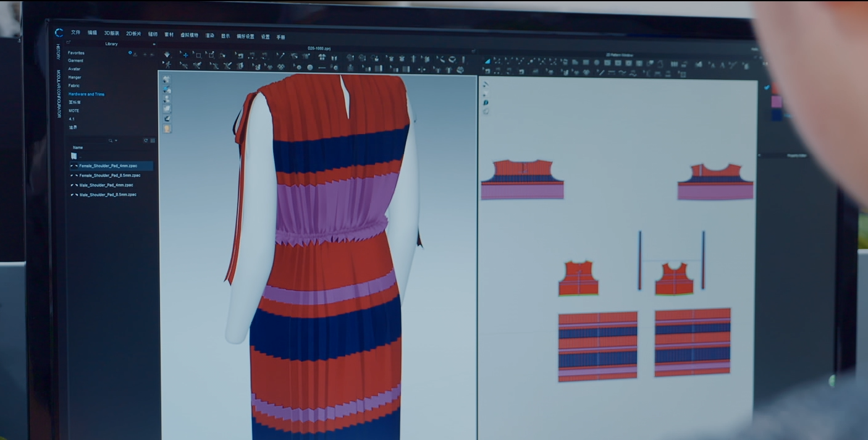Screen dimensions: 868x440
Task: Select the blue Select/Move tool icon
Action: coord(184,55)
